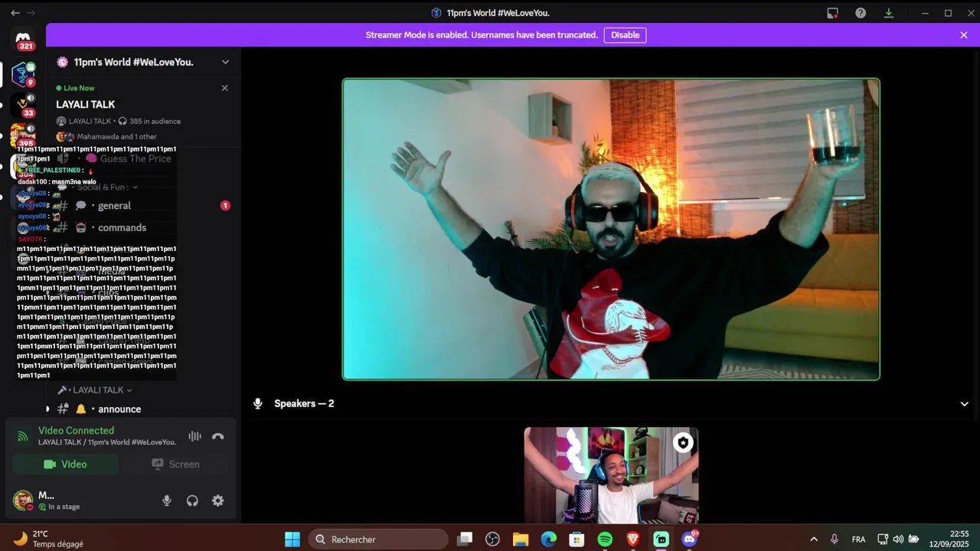Open the Discord inbox icon in title bar

pos(832,13)
